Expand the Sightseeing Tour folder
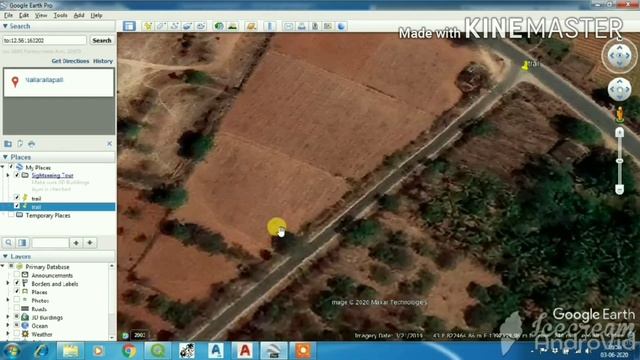640x360 pixels. pos(8,175)
